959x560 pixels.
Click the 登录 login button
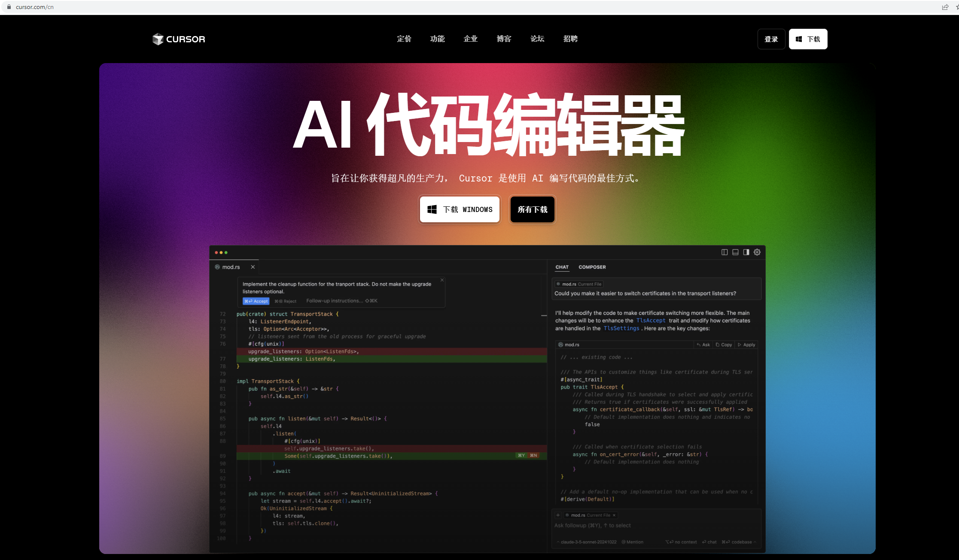pyautogui.click(x=771, y=39)
